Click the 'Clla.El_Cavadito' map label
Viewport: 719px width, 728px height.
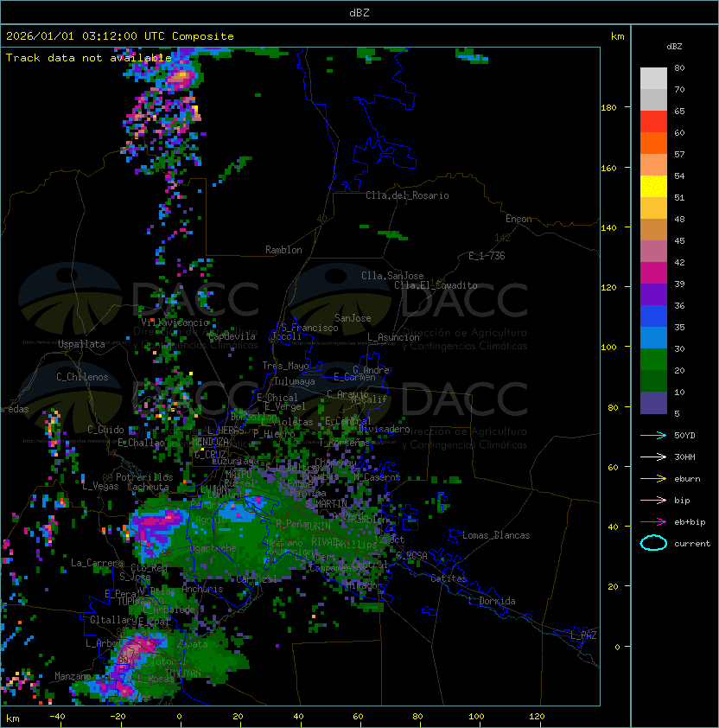tap(436, 285)
